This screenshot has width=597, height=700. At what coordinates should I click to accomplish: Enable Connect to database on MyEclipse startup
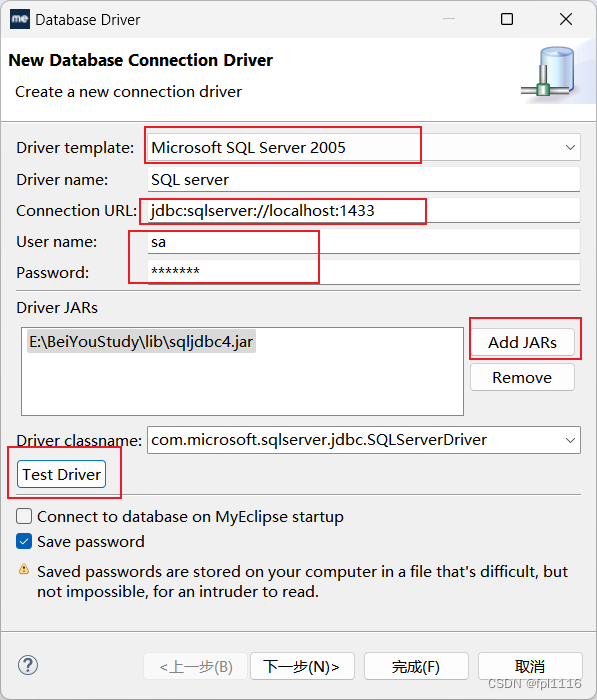[24, 517]
